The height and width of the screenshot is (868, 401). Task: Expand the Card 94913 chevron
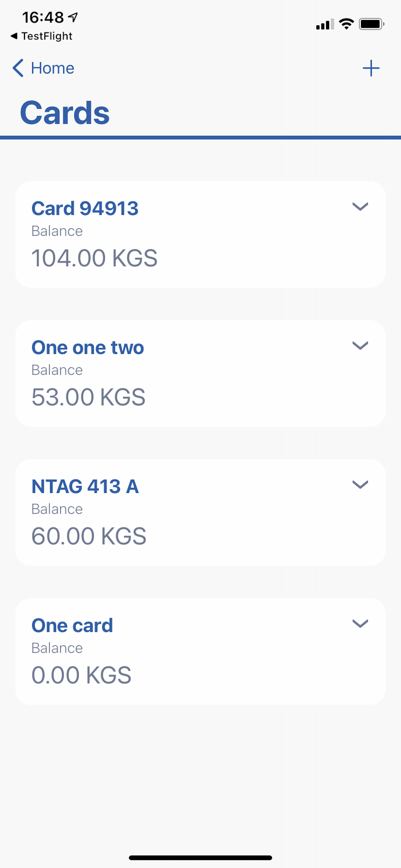tap(360, 206)
